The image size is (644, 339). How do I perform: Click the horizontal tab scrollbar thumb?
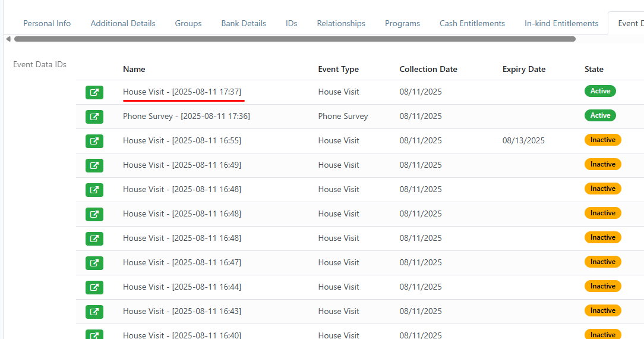(x=295, y=39)
